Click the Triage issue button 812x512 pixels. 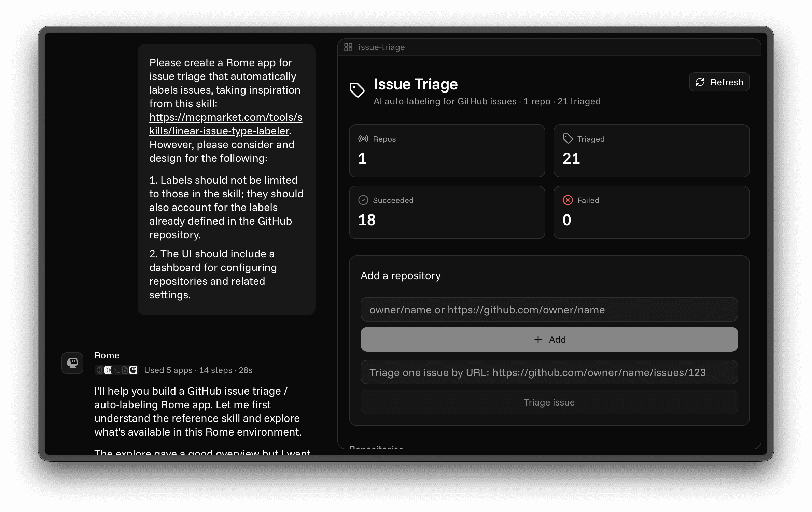(549, 402)
